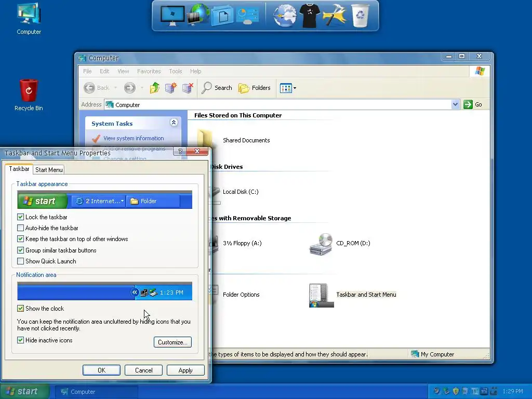Click the taskbar clock showing 1:29 PM
The image size is (532, 399).
(513, 391)
